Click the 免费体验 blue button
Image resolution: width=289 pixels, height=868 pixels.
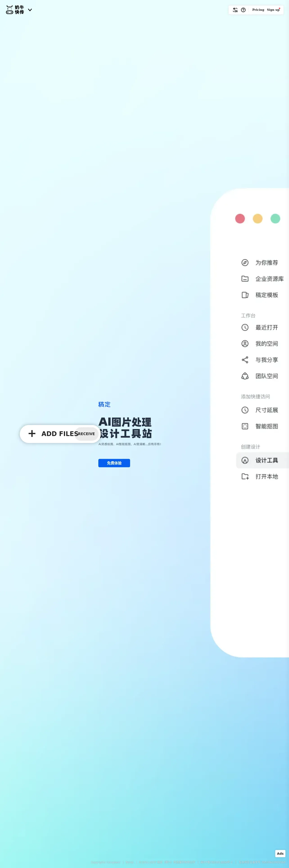pos(114,463)
